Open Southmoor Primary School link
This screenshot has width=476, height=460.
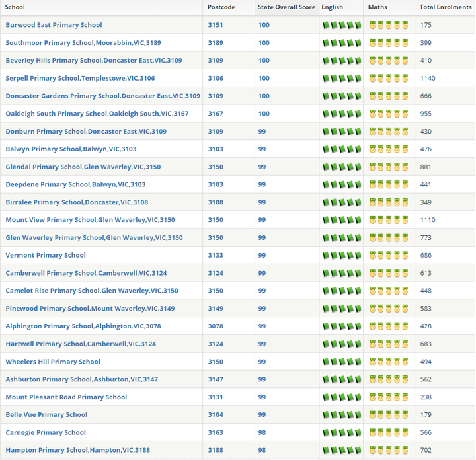tap(83, 43)
